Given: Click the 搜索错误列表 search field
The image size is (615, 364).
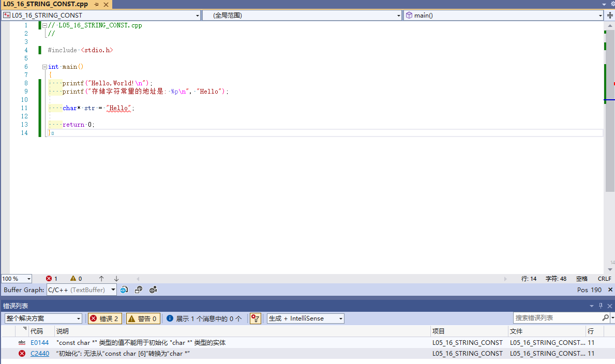Looking at the screenshot, I should (558, 317).
